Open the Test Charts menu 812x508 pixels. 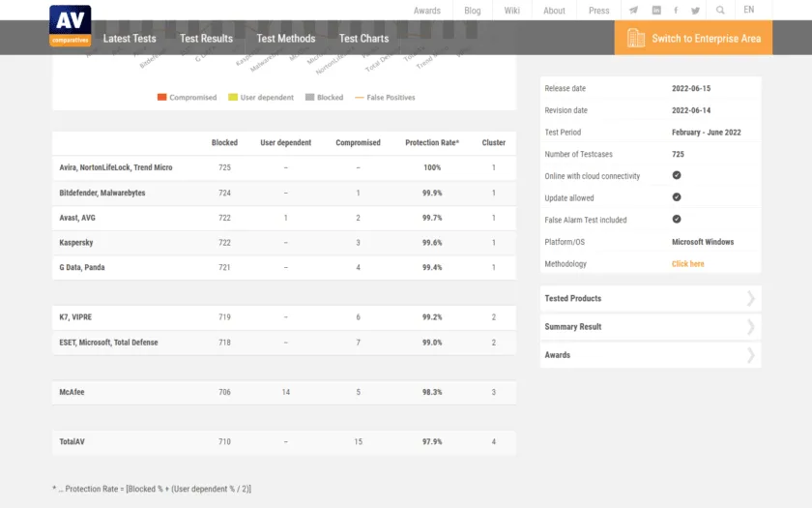pos(363,39)
